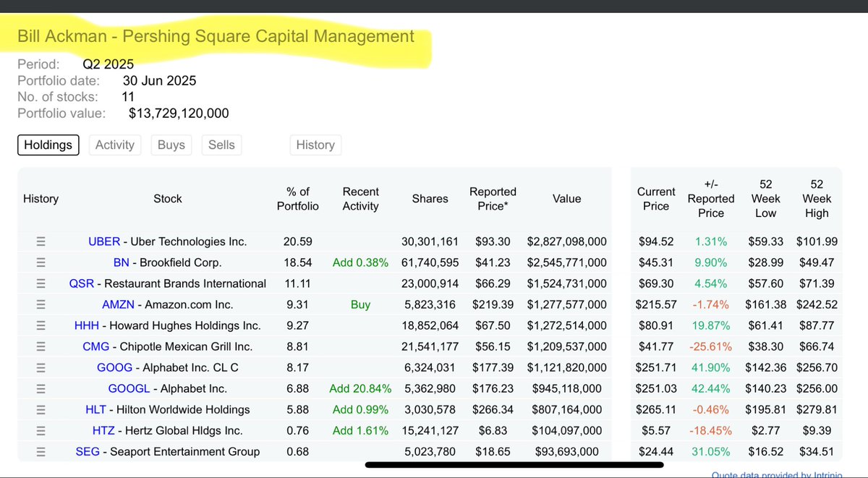868x478 pixels.
Task: Click portfolio date '30 Jun 2025'
Action: tap(159, 81)
